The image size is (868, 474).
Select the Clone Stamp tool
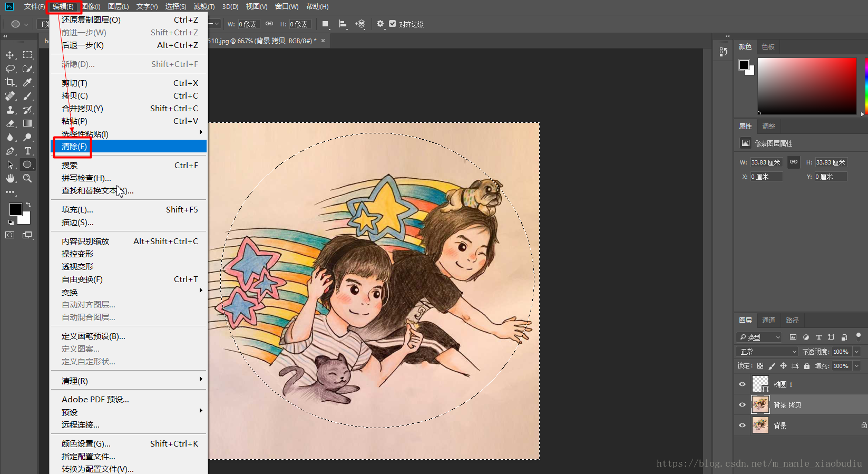coord(10,110)
